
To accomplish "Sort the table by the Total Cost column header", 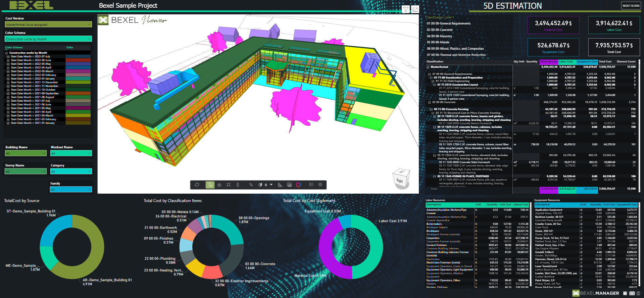I will click(x=605, y=62).
